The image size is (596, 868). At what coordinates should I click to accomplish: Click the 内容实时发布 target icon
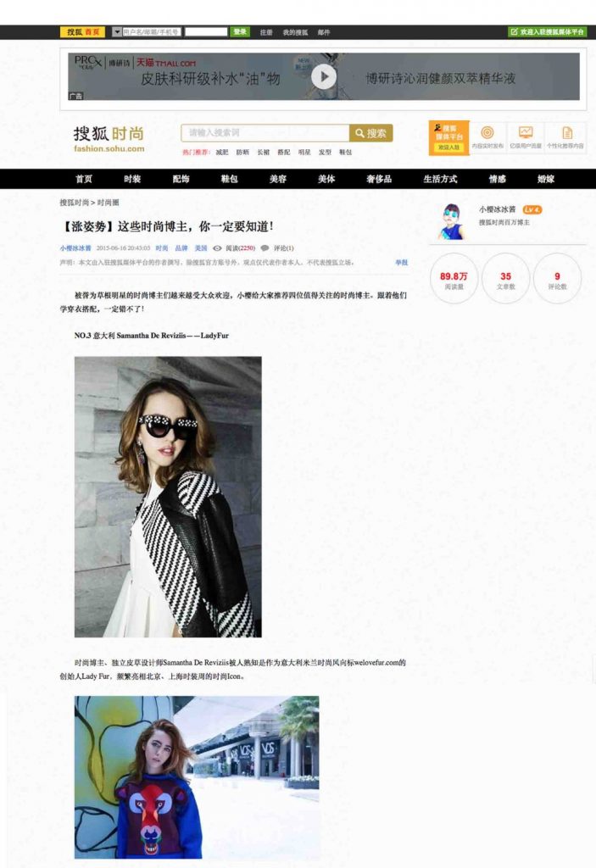pyautogui.click(x=487, y=133)
